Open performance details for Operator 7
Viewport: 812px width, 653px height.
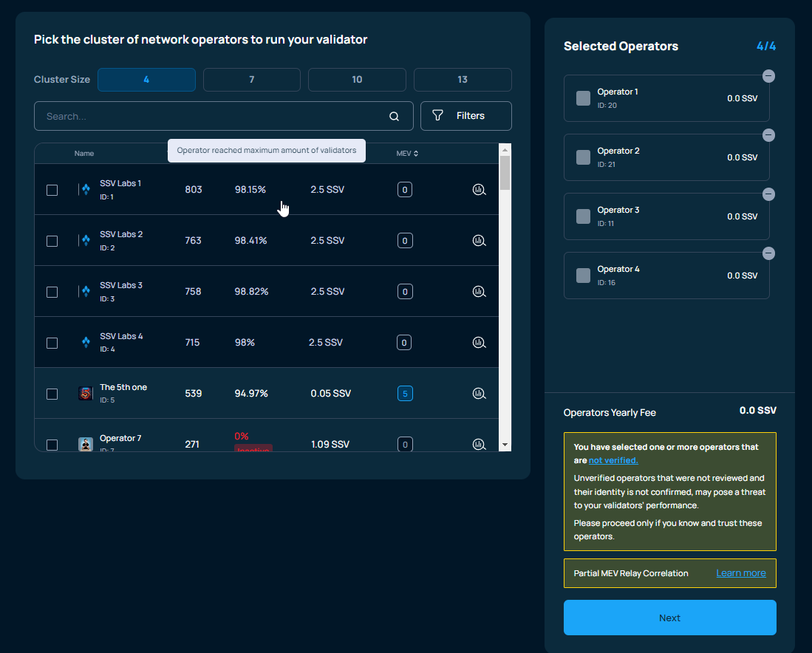coord(479,444)
